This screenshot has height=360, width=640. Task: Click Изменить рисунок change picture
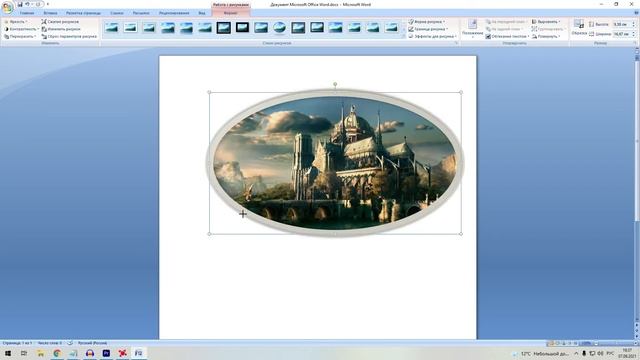click(x=61, y=29)
